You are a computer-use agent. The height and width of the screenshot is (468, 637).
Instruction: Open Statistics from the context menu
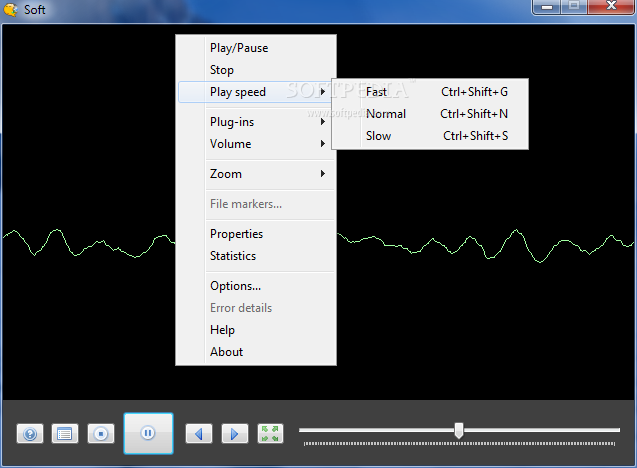pyautogui.click(x=257, y=256)
